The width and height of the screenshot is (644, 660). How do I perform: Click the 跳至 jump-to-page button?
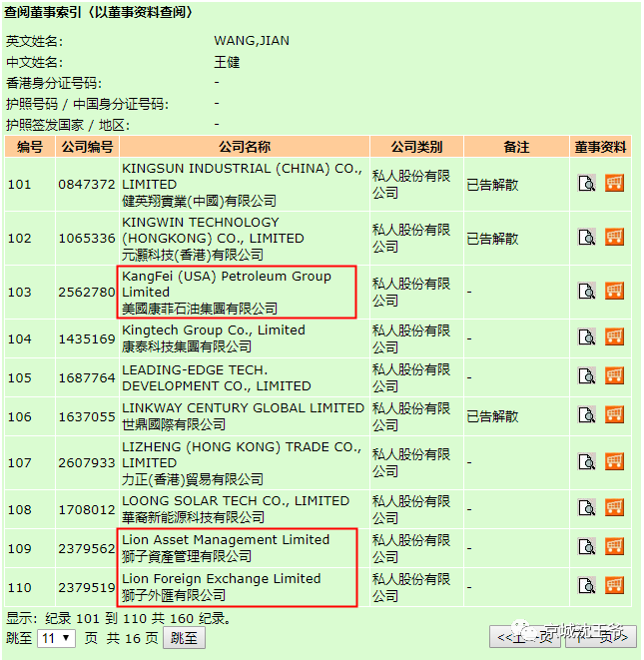point(184,638)
